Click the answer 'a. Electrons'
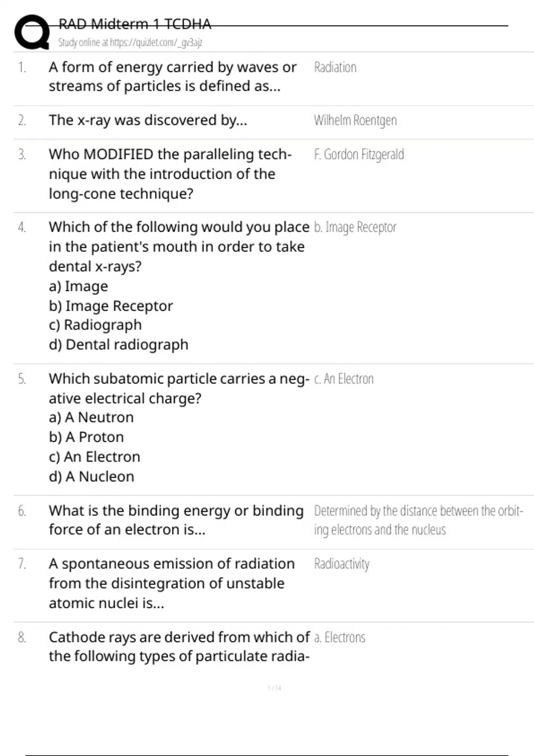Screen dimensions: 534x756 [340, 637]
